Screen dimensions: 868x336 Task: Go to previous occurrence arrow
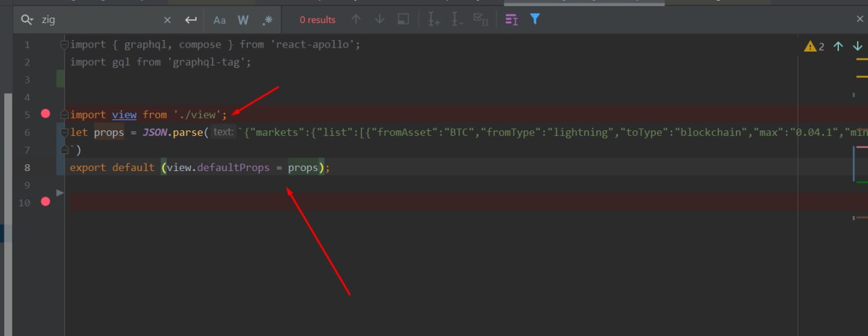356,19
